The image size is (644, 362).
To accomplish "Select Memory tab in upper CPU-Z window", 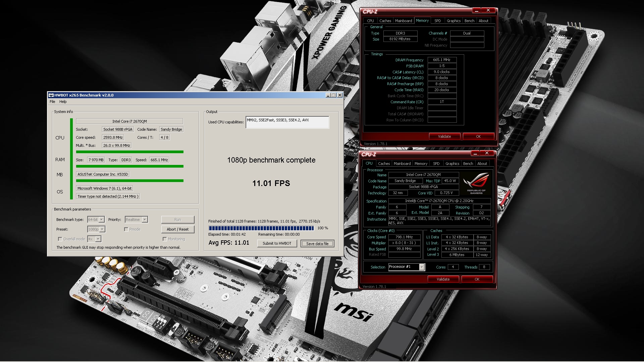I will [x=422, y=20].
